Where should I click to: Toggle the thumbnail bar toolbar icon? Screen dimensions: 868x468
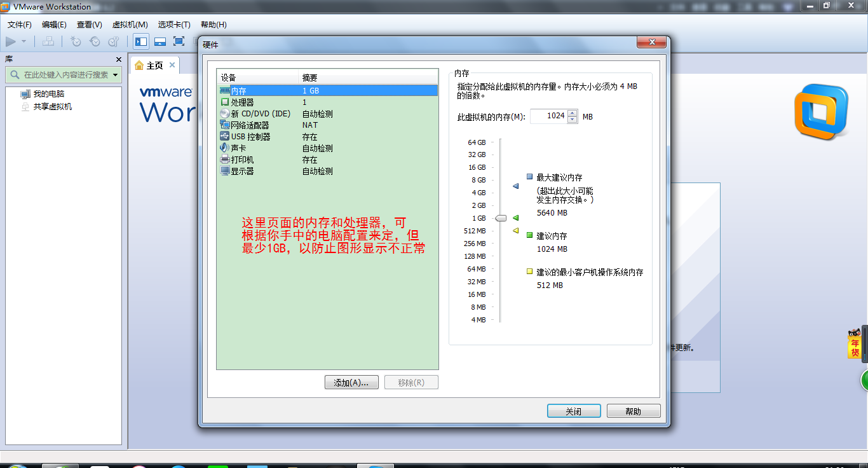[160, 42]
